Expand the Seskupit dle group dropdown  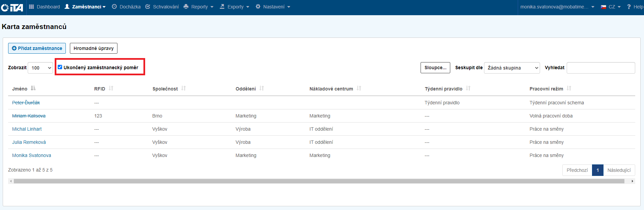click(x=512, y=68)
